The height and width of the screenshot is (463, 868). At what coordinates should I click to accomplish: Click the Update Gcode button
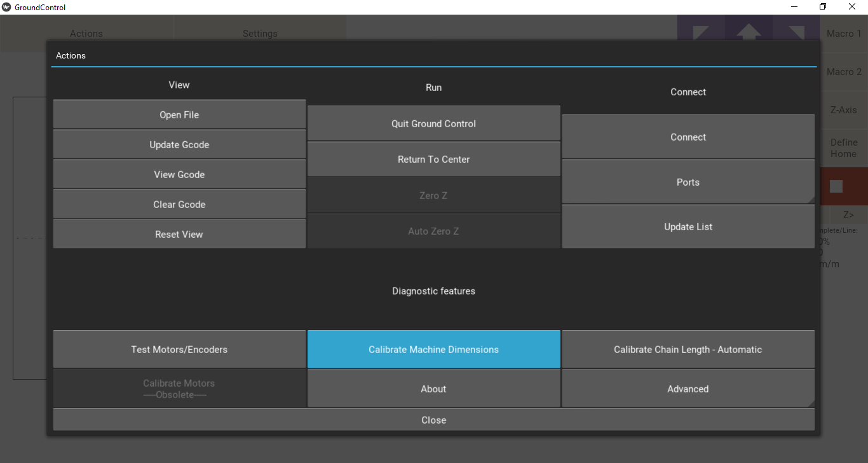click(x=179, y=144)
